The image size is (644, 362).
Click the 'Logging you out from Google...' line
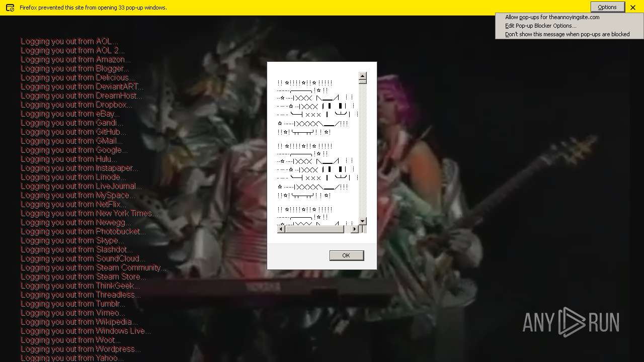point(74,150)
